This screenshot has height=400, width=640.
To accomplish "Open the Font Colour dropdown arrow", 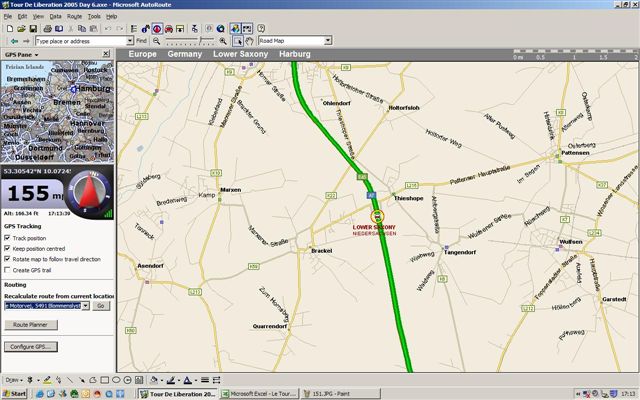I will (196, 380).
